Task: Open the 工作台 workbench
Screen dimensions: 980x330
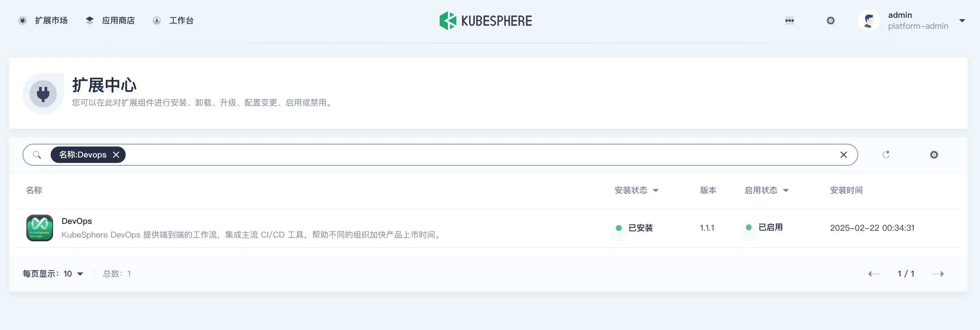Action: [x=173, y=21]
